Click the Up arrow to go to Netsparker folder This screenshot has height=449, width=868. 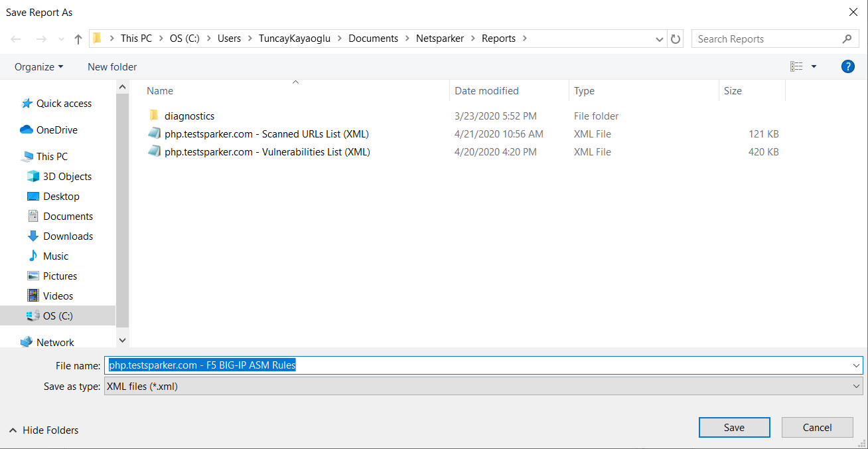(78, 38)
